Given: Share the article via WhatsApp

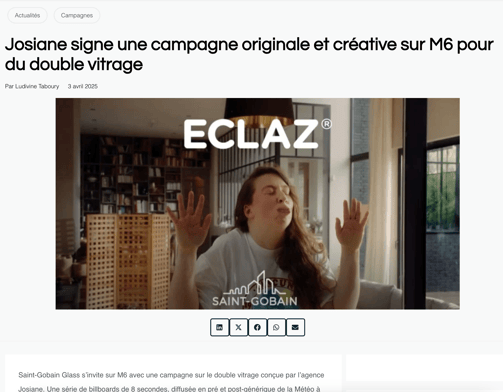Looking at the screenshot, I should (x=276, y=327).
